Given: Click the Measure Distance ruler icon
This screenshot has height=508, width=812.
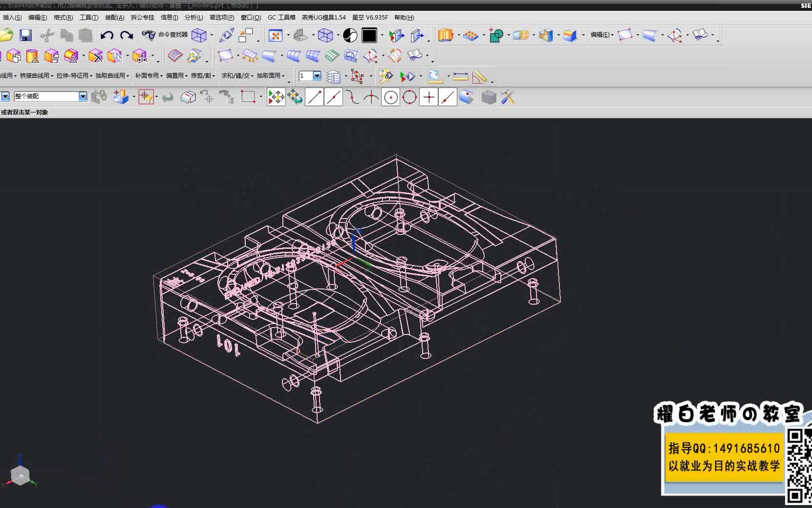Looking at the screenshot, I should [x=460, y=77].
